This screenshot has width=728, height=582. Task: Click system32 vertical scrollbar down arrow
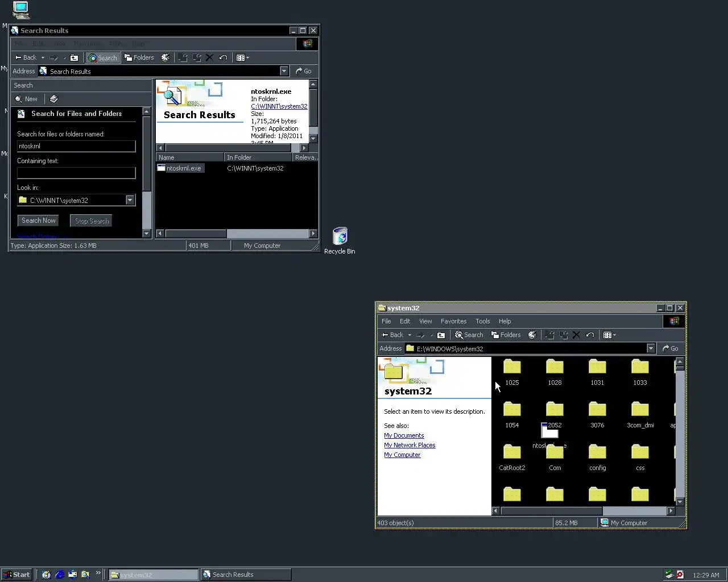click(x=680, y=502)
